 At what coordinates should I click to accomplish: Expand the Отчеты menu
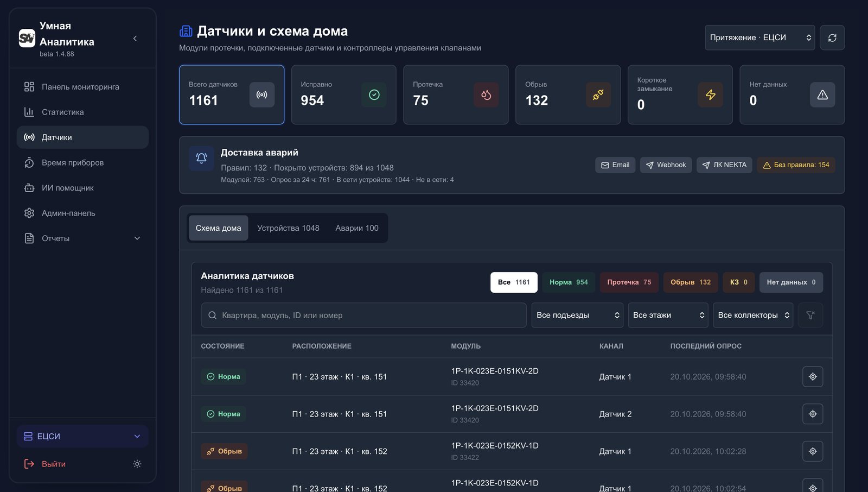[82, 238]
